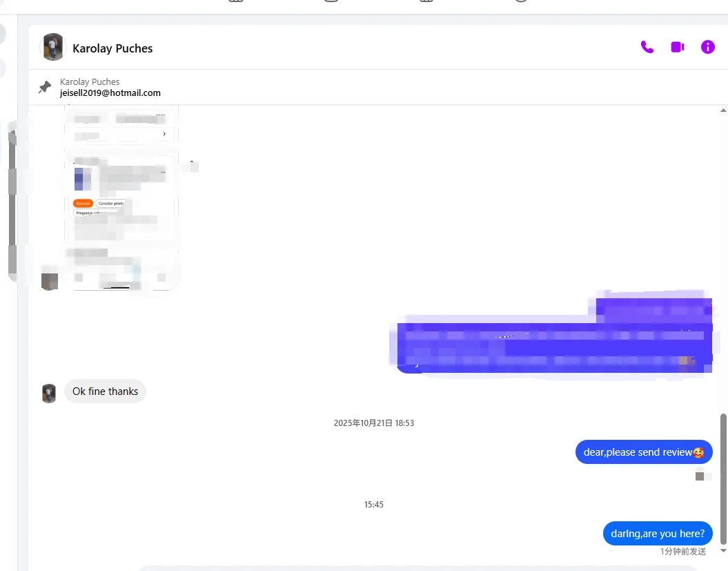Screen dimensions: 728x571
Task: Select the jeisell2019@hotmail.com pinned text
Action: tap(110, 93)
